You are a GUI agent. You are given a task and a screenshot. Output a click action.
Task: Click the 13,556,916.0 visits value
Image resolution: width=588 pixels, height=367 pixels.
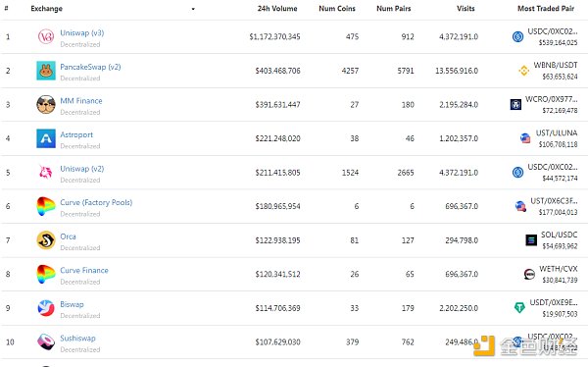457,71
